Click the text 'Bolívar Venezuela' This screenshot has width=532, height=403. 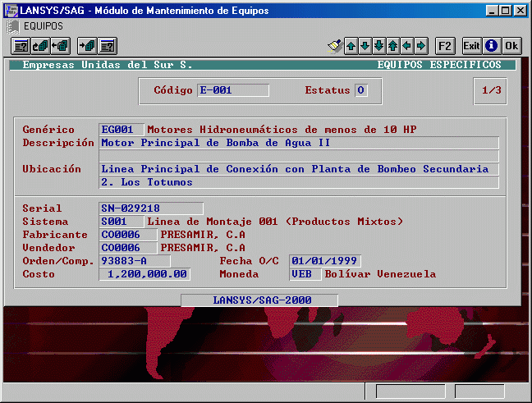[x=380, y=274]
